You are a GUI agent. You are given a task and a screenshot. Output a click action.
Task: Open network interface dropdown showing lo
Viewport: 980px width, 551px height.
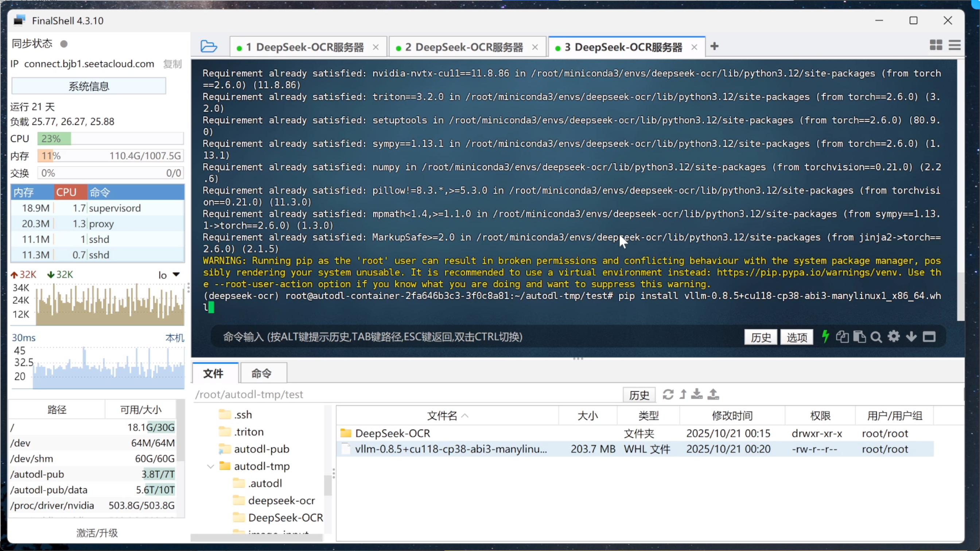click(169, 275)
